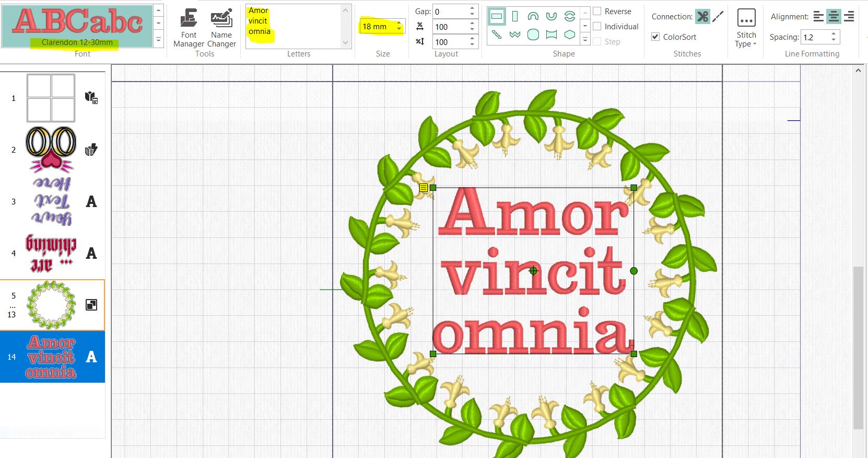
Task: Select the full circle lettering shape
Action: [x=569, y=17]
